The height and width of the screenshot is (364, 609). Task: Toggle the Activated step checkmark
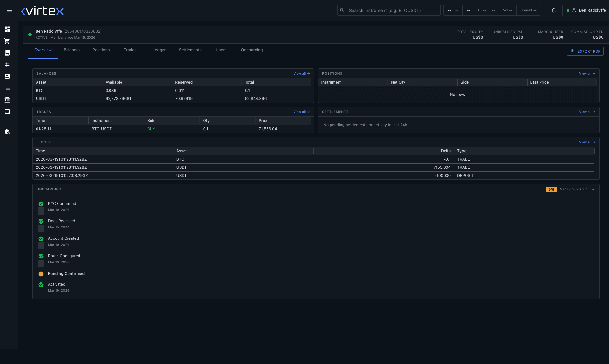(41, 285)
